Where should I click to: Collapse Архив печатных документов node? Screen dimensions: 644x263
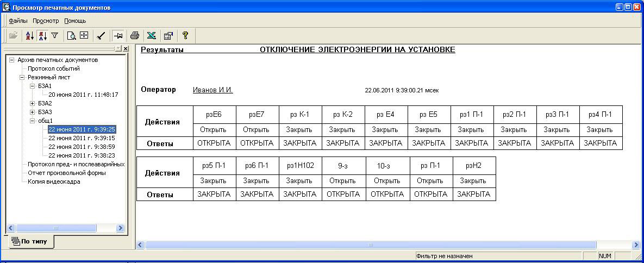click(12, 60)
